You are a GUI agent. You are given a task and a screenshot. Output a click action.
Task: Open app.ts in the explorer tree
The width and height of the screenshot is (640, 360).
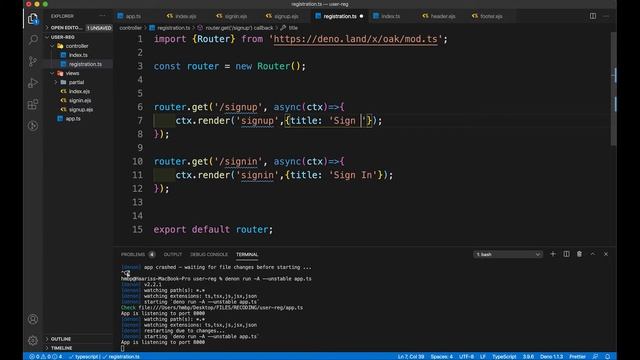tap(73, 119)
